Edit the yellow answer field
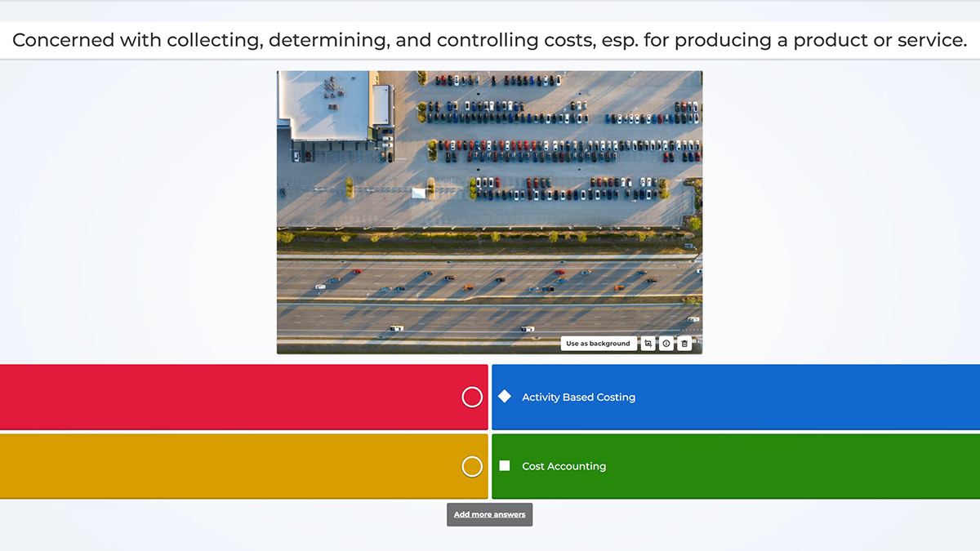This screenshot has height=551, width=980. point(229,466)
